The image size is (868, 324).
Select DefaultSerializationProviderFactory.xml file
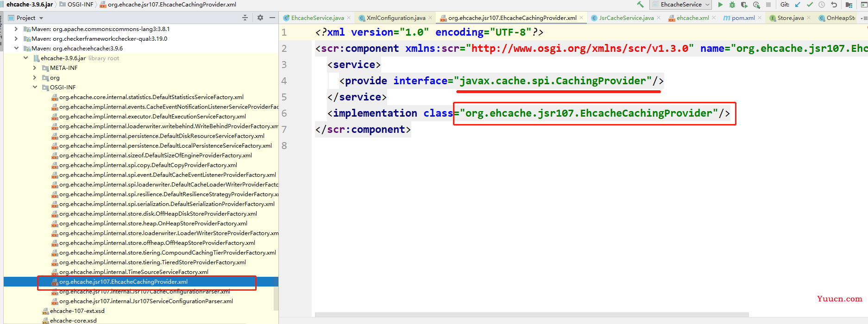pos(163,204)
